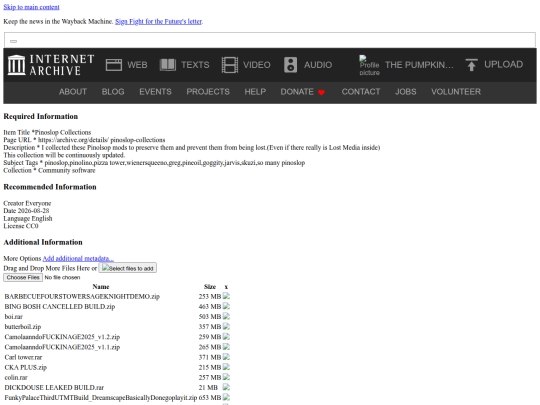Remove DICKDOUSE LEAKED BUILD.rar file

226,387
